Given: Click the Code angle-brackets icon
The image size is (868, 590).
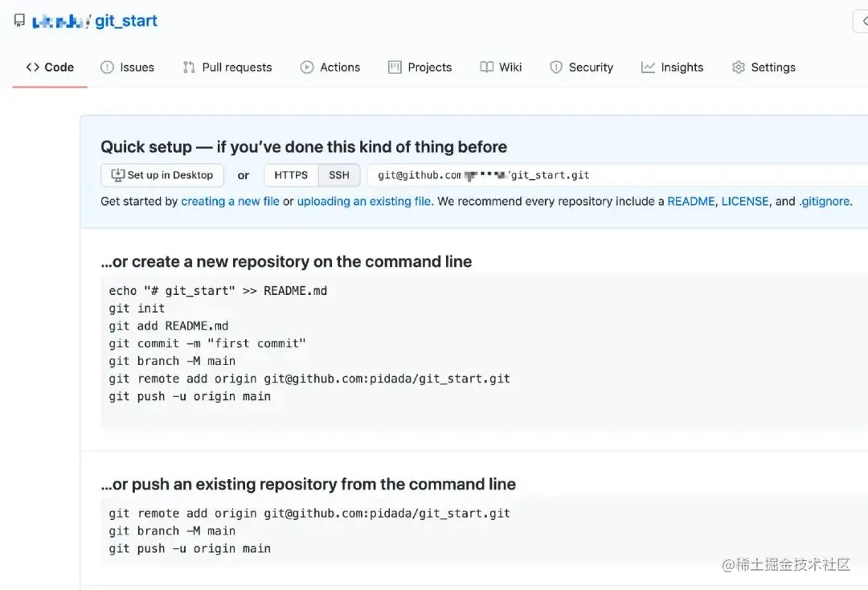Looking at the screenshot, I should (33, 67).
